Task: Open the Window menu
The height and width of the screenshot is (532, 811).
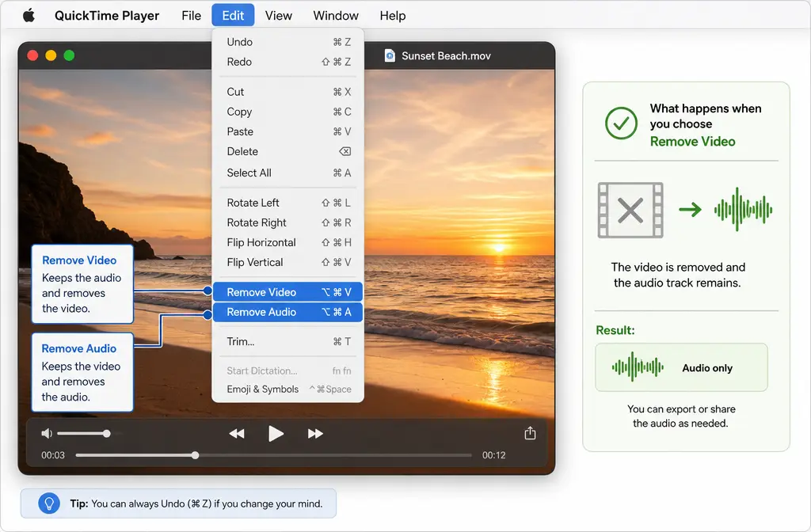Action: (x=336, y=16)
